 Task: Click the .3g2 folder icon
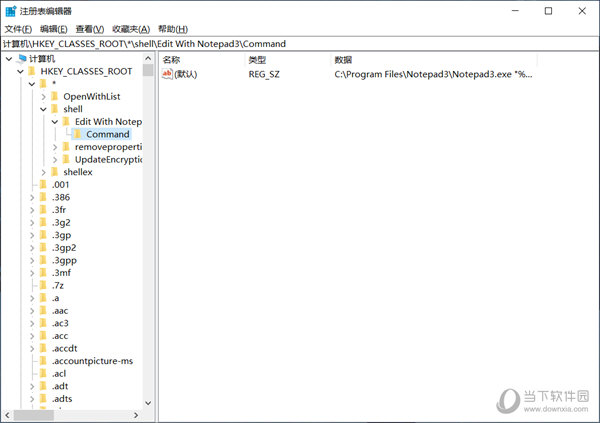click(43, 223)
